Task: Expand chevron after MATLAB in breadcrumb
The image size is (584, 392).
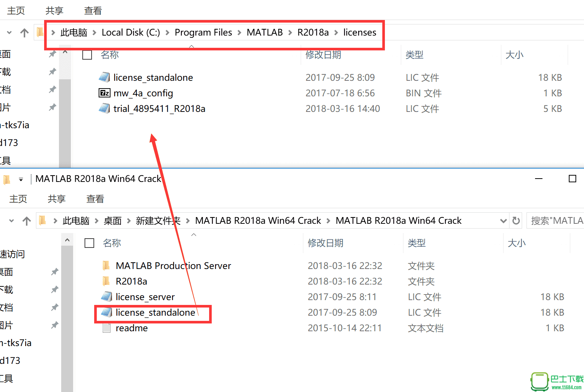Action: tap(290, 33)
